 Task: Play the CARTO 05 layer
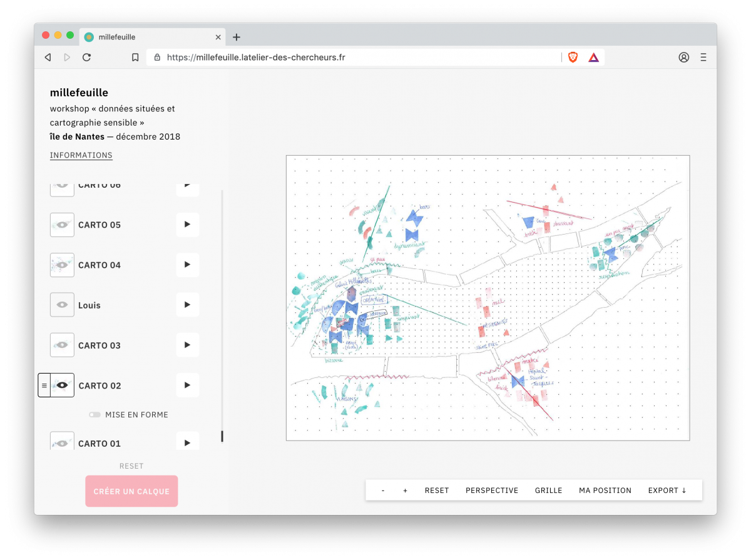click(188, 225)
